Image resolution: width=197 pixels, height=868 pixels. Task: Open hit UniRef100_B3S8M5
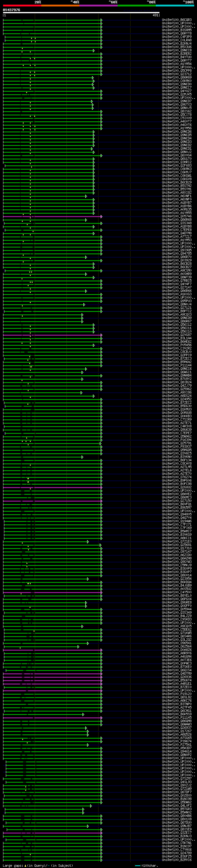tap(177, 30)
